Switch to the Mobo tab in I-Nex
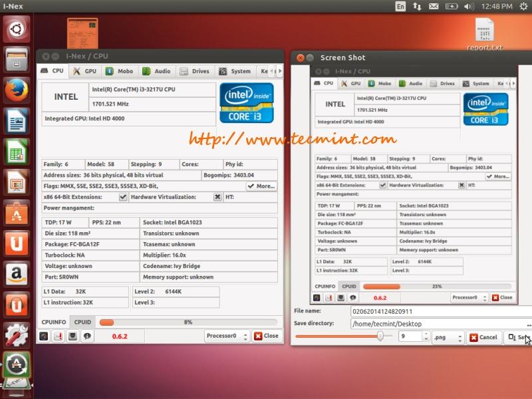The height and width of the screenshot is (399, 532). pos(119,71)
